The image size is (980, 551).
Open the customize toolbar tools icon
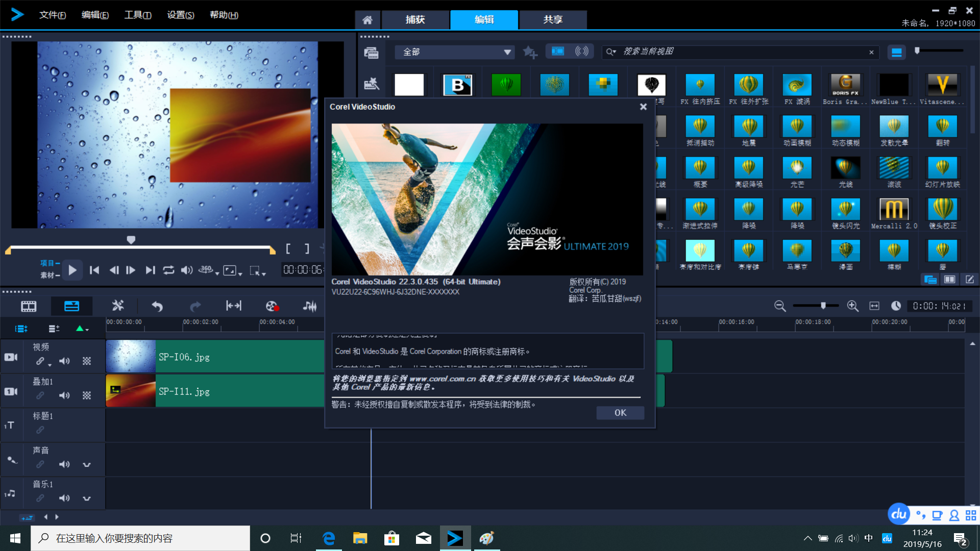point(118,306)
